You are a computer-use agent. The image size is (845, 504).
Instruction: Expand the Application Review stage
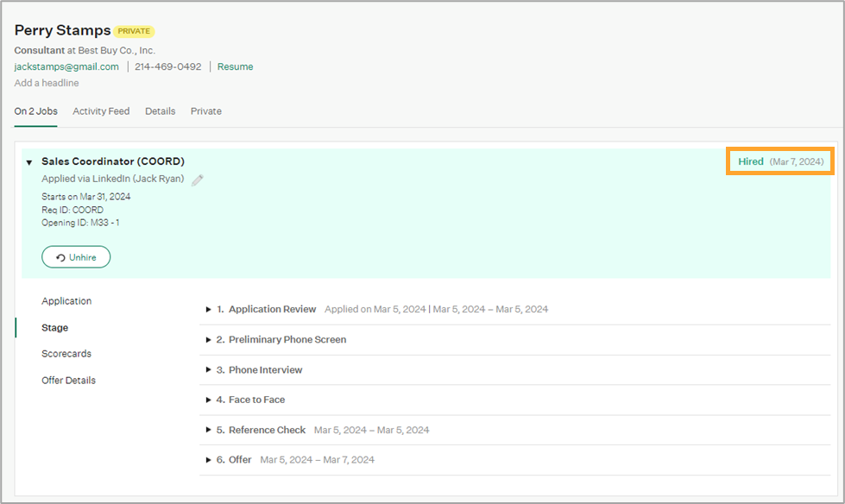click(x=208, y=309)
